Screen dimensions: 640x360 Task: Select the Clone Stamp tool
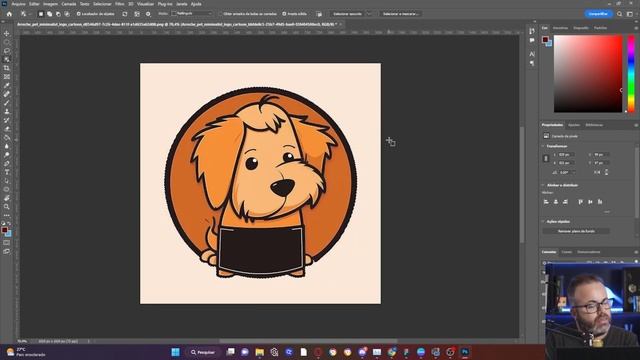7,111
